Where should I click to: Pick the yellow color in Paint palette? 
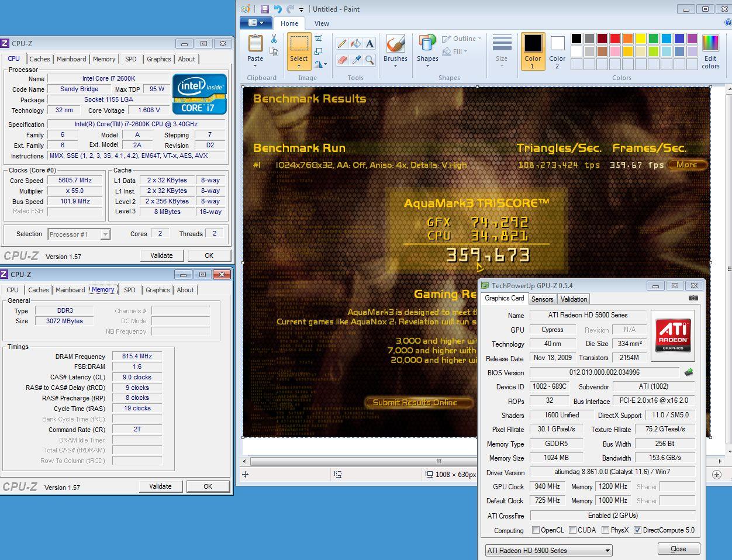click(641, 39)
